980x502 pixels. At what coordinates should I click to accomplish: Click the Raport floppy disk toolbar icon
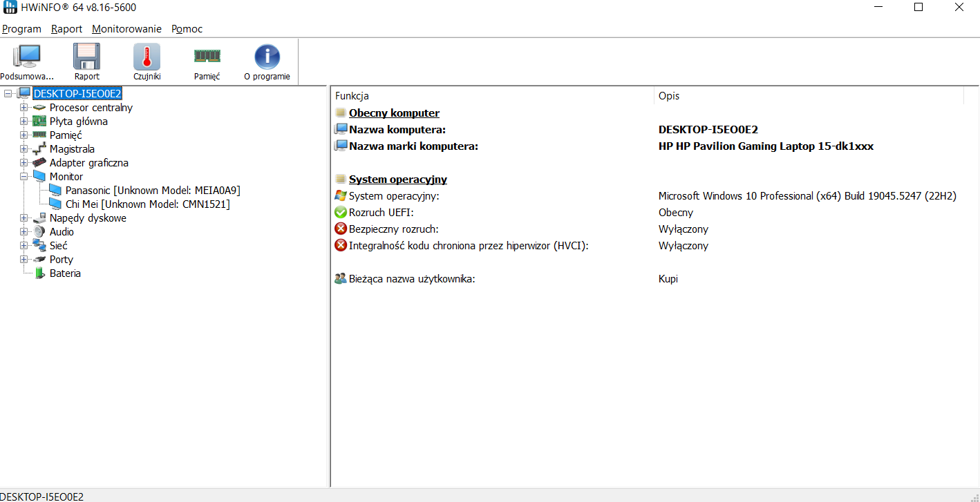(87, 57)
